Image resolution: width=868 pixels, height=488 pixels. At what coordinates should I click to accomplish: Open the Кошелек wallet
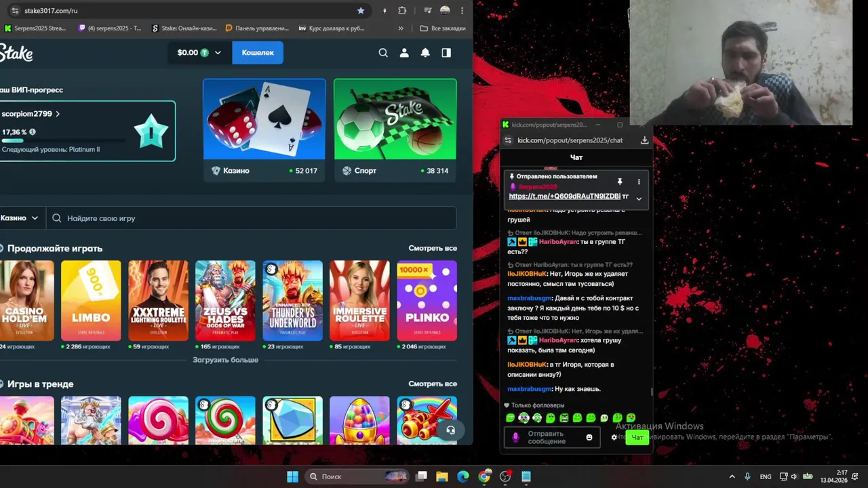click(x=258, y=53)
